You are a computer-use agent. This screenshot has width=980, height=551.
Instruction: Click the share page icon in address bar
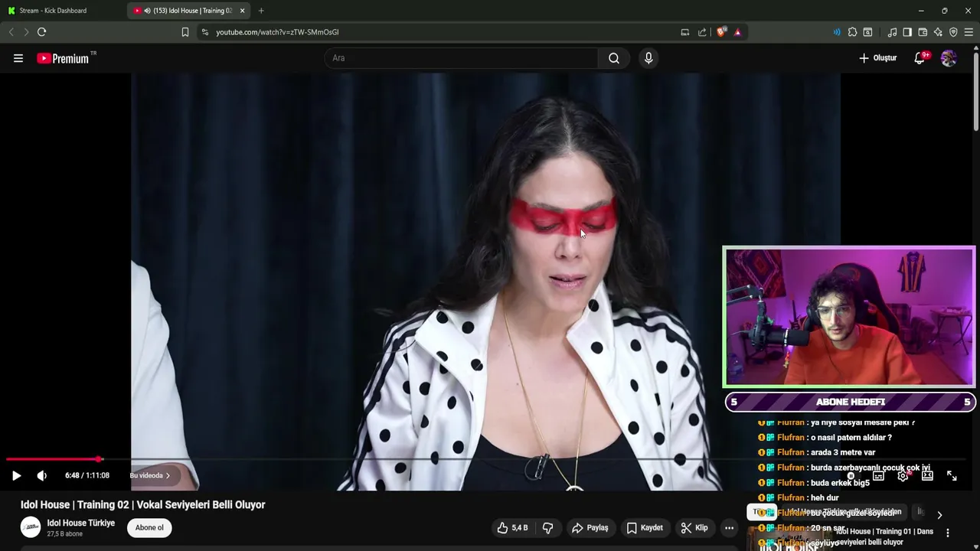click(x=702, y=32)
